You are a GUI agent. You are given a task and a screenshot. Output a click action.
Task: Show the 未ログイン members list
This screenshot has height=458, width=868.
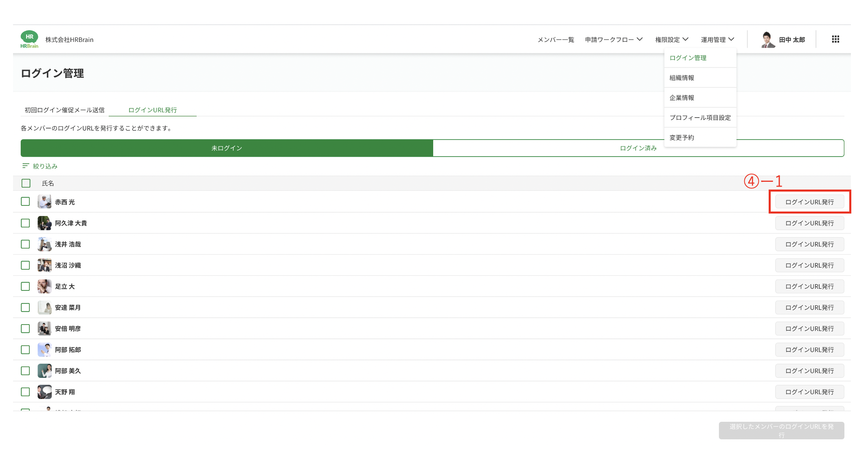tap(227, 148)
